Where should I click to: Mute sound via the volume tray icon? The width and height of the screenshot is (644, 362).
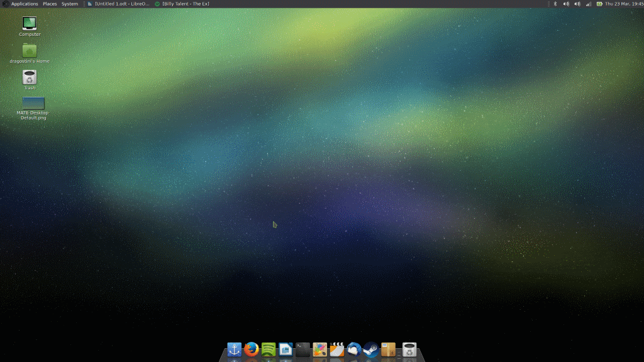[565, 4]
